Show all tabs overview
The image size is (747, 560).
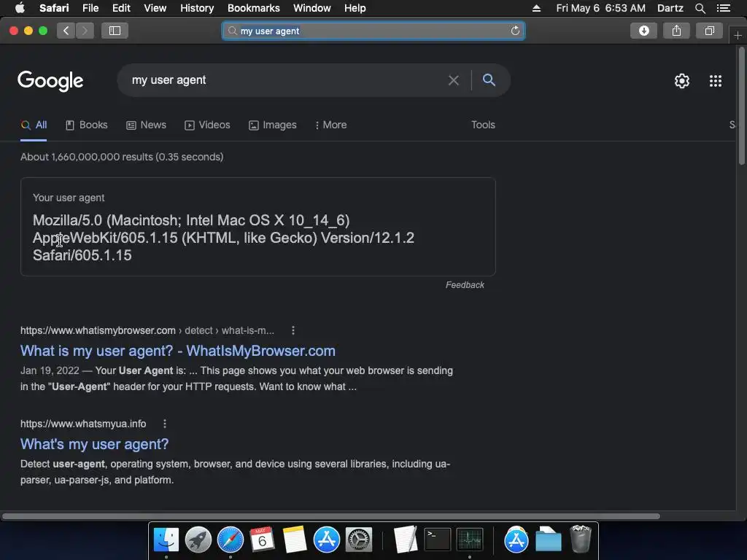pos(709,31)
